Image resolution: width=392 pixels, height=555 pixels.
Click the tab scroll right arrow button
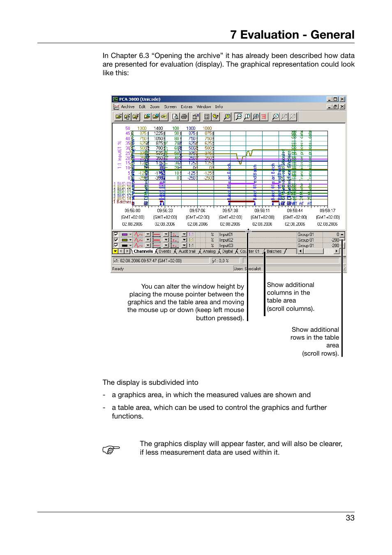point(127,251)
